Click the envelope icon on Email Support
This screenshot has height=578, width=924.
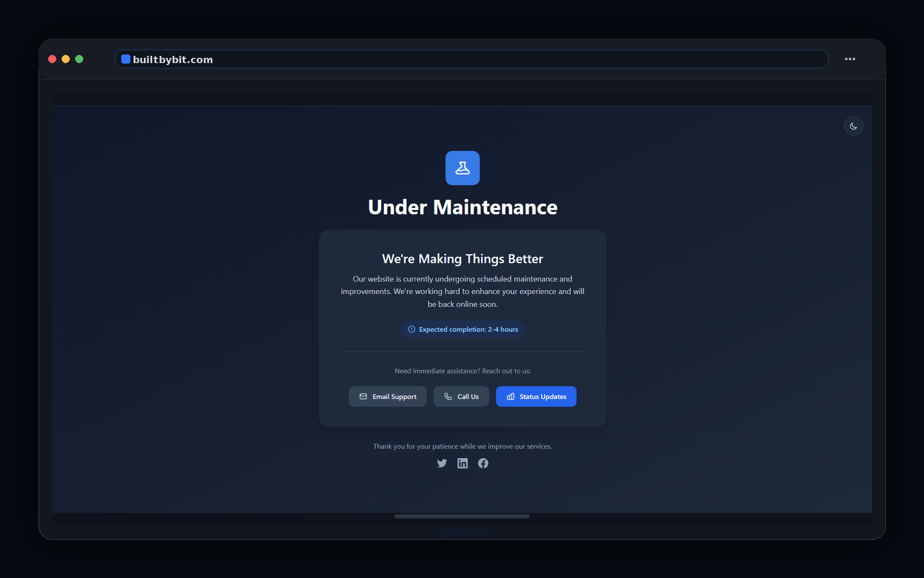click(x=363, y=396)
